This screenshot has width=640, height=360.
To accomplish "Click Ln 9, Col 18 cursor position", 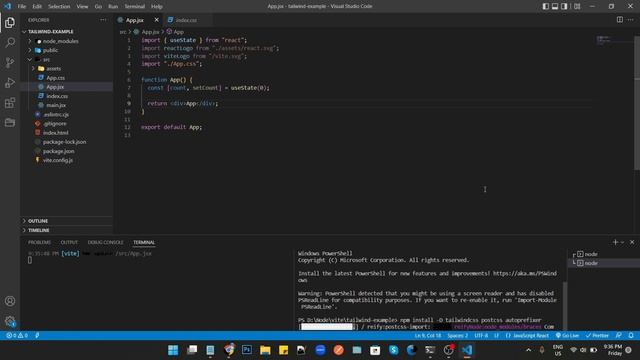I will (428, 336).
